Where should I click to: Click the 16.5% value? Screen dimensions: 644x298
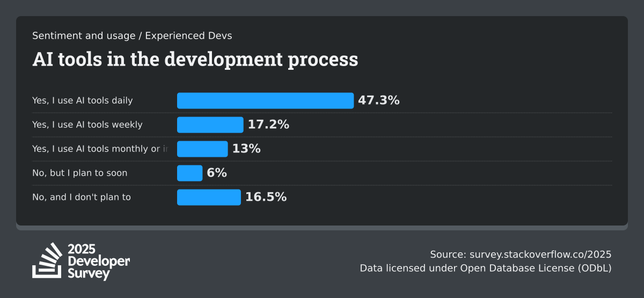[266, 197]
